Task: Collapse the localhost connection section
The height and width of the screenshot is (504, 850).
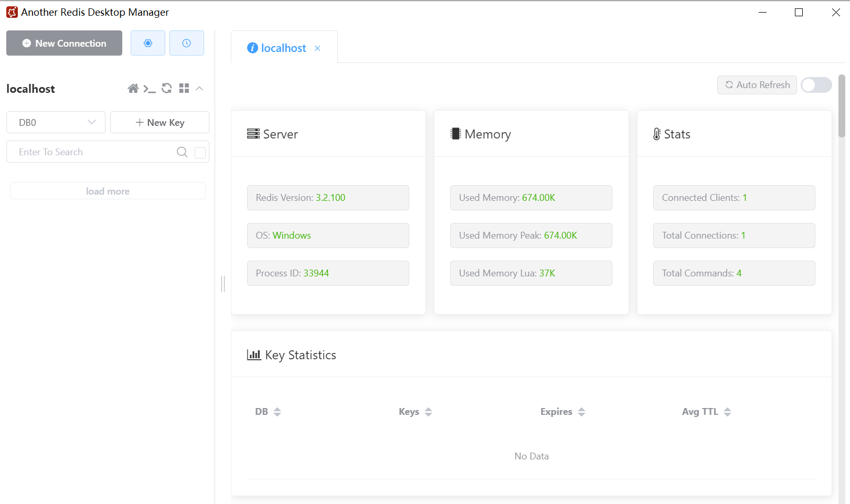Action: [199, 89]
